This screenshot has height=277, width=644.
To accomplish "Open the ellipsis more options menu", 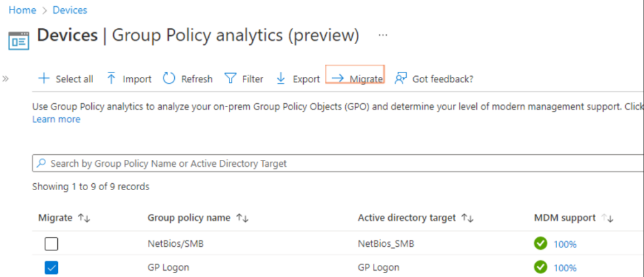I will [383, 35].
